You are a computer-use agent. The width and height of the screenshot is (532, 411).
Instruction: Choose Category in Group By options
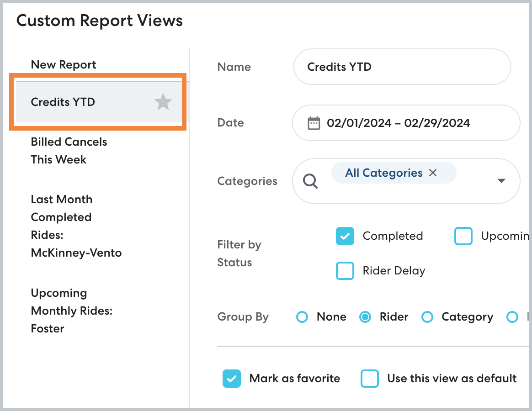click(427, 317)
